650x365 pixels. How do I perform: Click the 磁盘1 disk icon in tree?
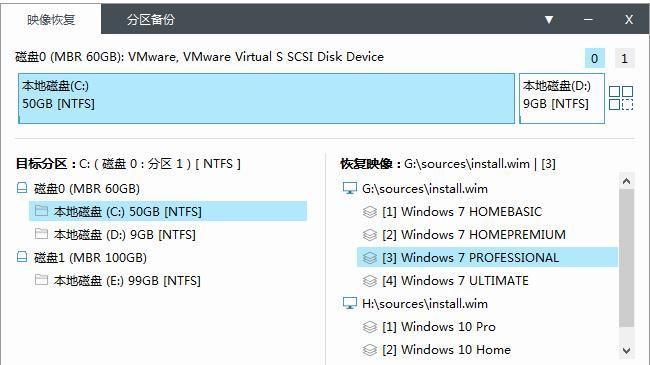click(x=22, y=257)
